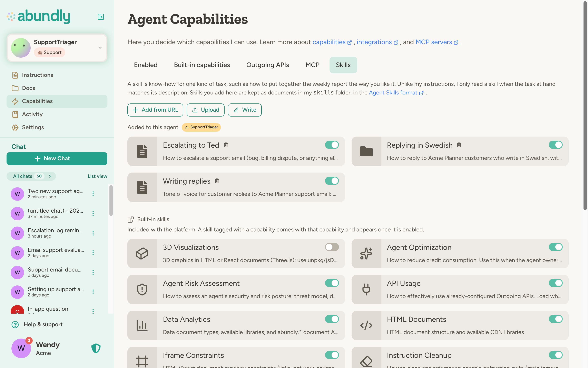588x368 pixels.
Task: Click the 3D Visualizations cube icon
Action: pos(142,253)
